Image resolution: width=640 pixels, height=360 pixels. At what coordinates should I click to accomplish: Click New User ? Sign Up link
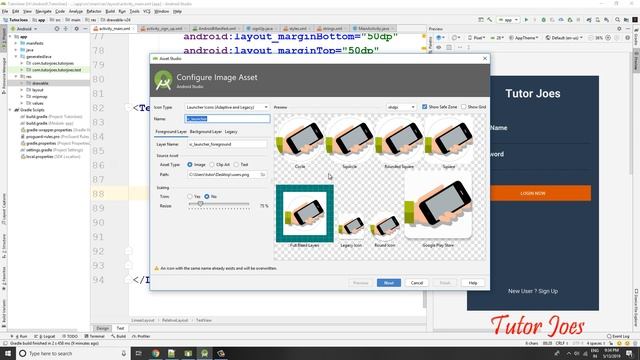(533, 291)
